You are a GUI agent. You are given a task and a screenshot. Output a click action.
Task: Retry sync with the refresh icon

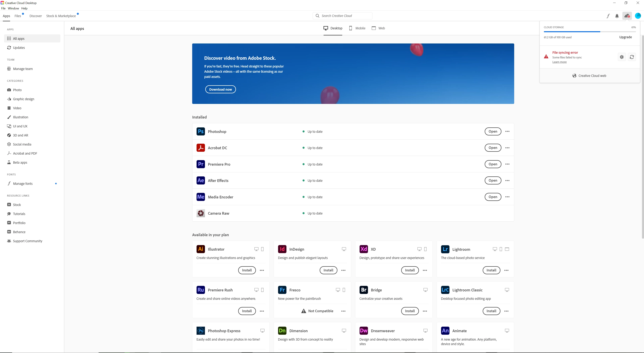click(x=632, y=57)
